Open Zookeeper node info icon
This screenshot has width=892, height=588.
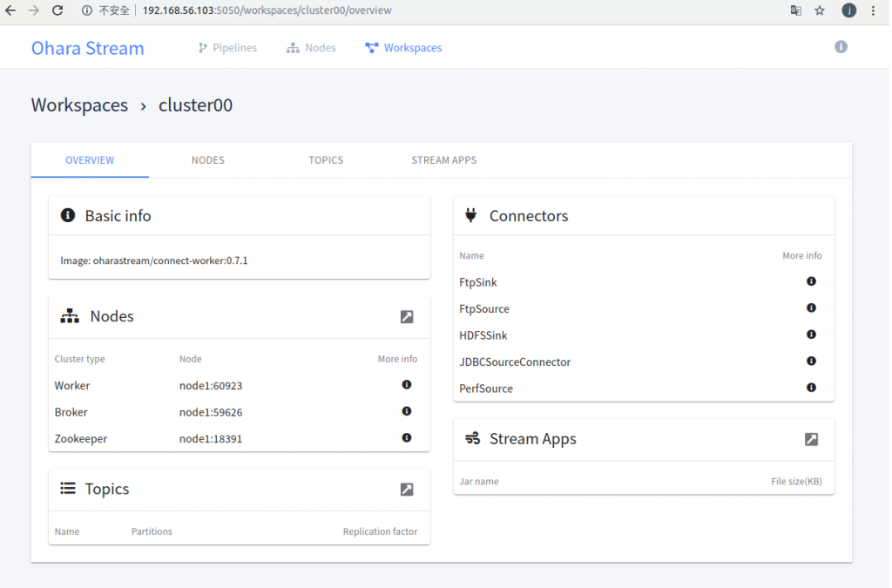pyautogui.click(x=406, y=437)
